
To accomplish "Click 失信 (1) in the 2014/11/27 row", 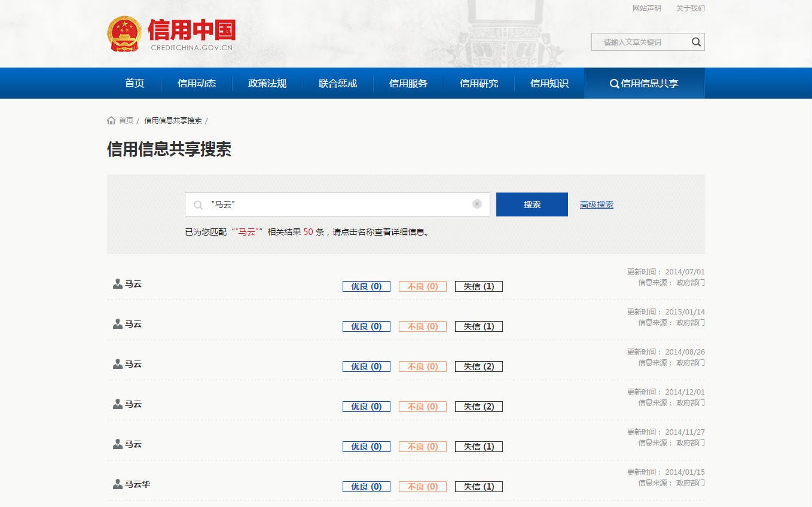I will click(x=479, y=447).
